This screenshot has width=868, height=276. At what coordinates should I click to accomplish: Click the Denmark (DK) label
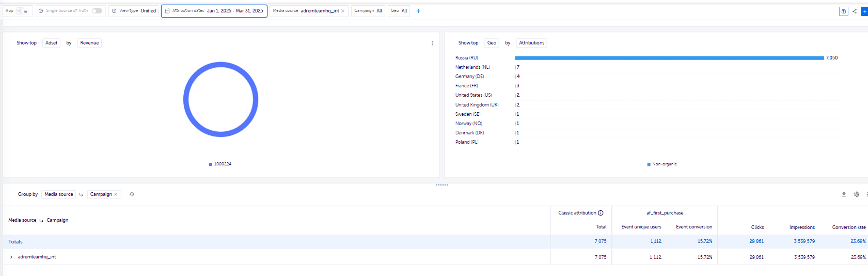[x=469, y=133]
